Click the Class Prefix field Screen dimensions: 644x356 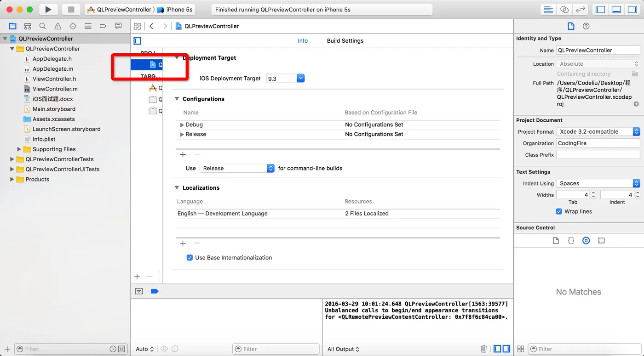[598, 155]
